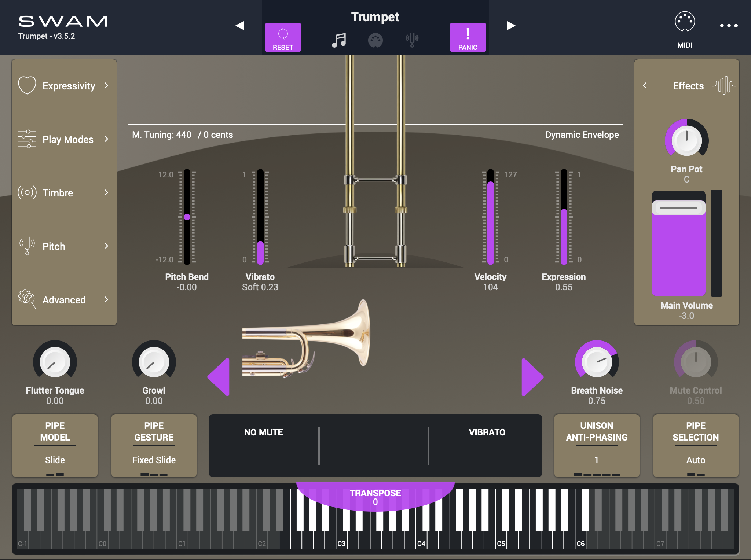Click the Vibrato Soft 0.23 value
751x560 pixels.
pyautogui.click(x=260, y=287)
